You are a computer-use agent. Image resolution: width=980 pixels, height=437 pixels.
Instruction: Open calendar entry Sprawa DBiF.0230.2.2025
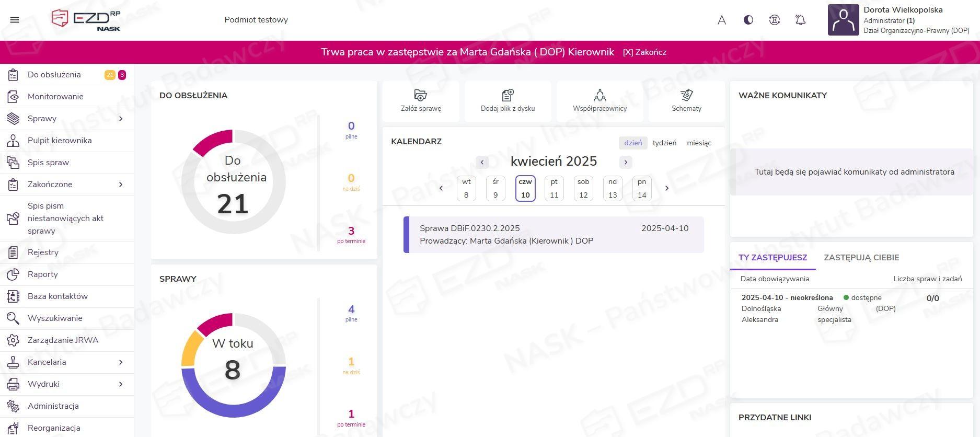point(554,235)
